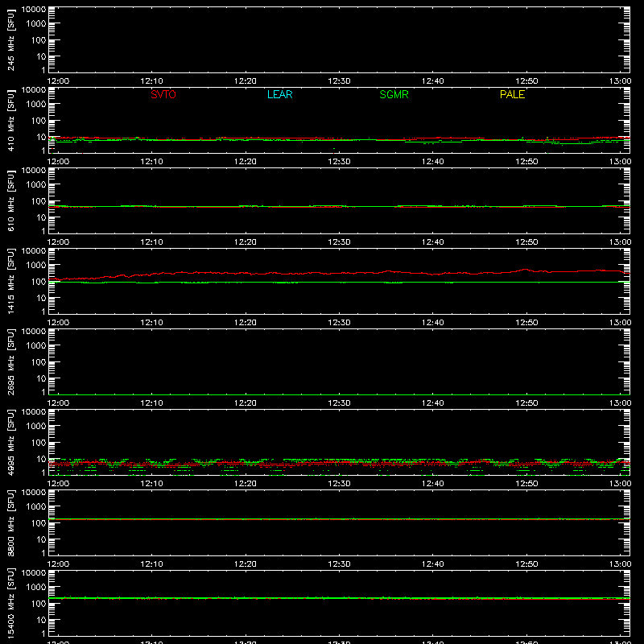Click the 12:00 tick under the 8800 MHz panel
644x644 pixels.
pos(58,564)
